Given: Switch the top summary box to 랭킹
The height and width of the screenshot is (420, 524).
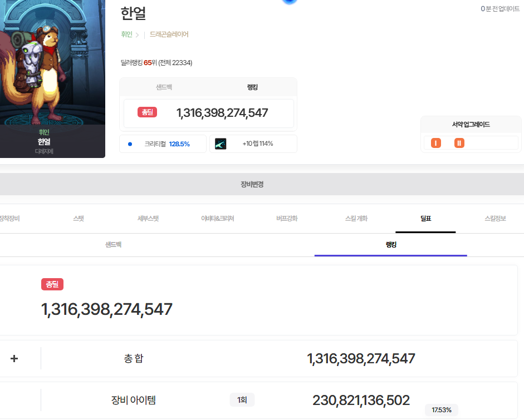Looking at the screenshot, I should (x=252, y=87).
